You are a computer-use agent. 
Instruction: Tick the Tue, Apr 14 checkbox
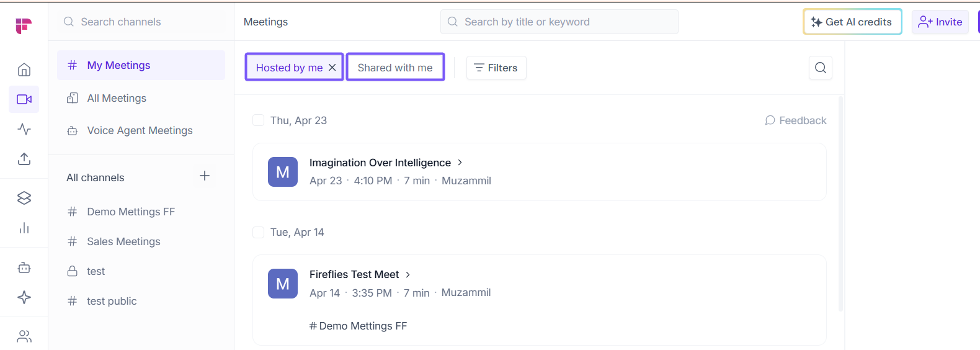click(x=259, y=232)
